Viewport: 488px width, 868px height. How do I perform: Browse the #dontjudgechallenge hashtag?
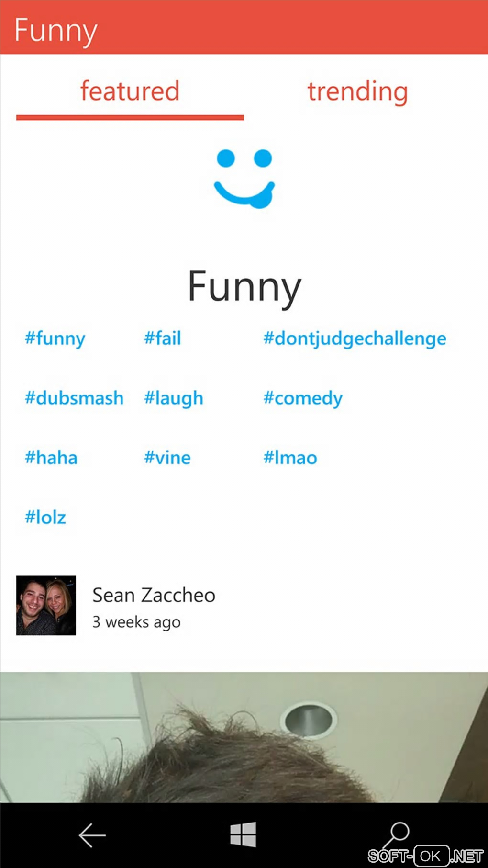(x=355, y=338)
